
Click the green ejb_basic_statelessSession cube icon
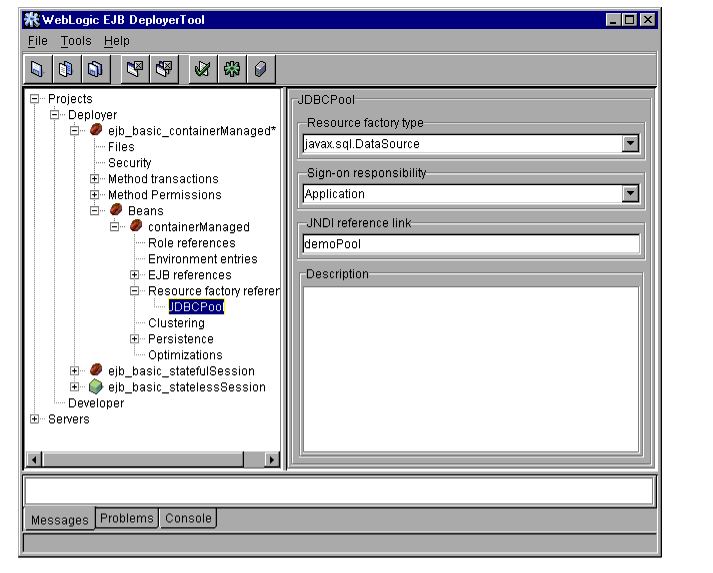point(96,387)
